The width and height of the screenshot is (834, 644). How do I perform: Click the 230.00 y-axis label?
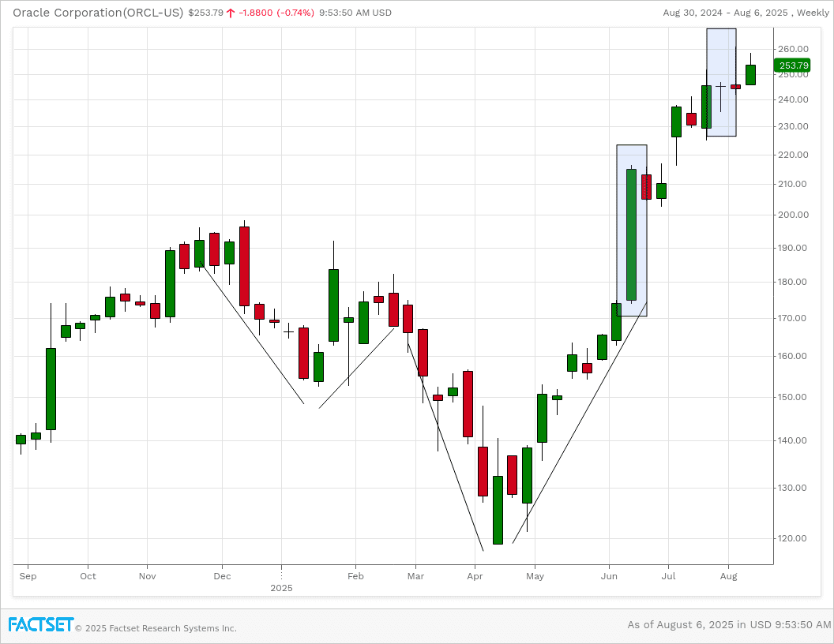coord(793,126)
